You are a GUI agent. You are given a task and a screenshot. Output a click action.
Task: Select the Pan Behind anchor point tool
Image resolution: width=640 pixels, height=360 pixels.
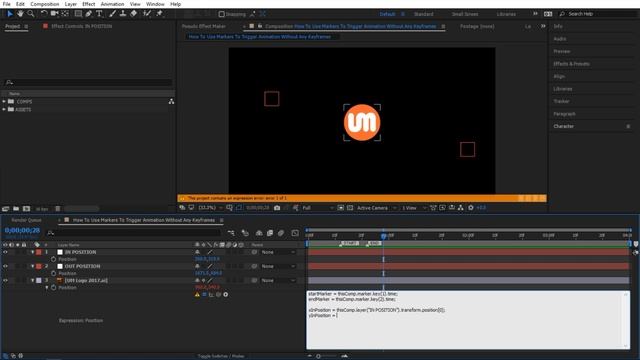click(x=65, y=14)
